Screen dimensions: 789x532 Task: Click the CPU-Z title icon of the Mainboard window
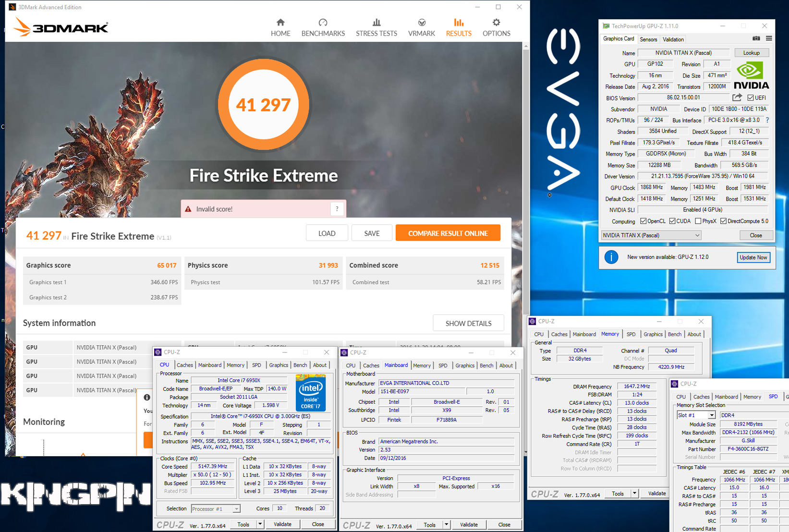(x=344, y=352)
